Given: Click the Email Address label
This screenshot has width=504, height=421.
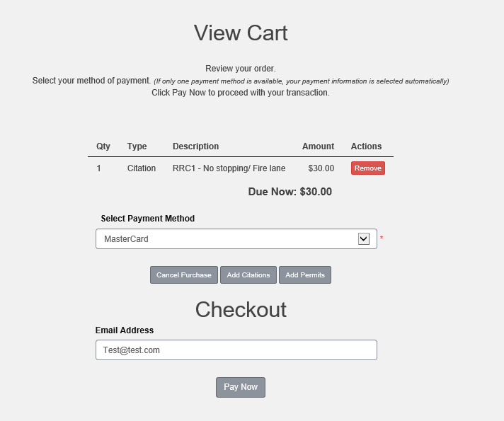Looking at the screenshot, I should pos(125,330).
